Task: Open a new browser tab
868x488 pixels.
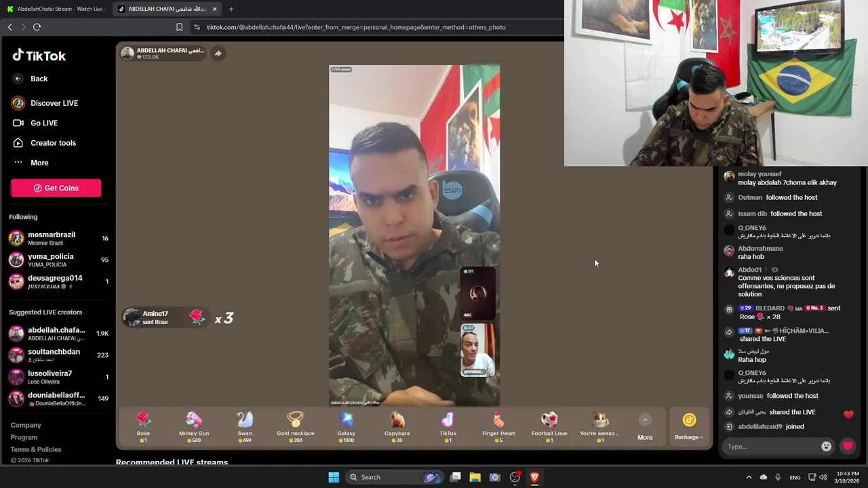Action: point(231,9)
